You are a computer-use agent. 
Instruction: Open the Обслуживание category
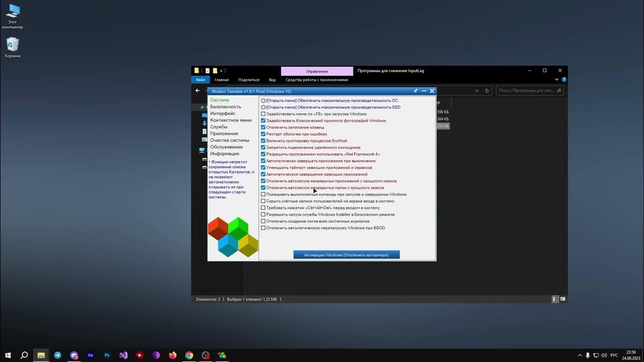226,147
